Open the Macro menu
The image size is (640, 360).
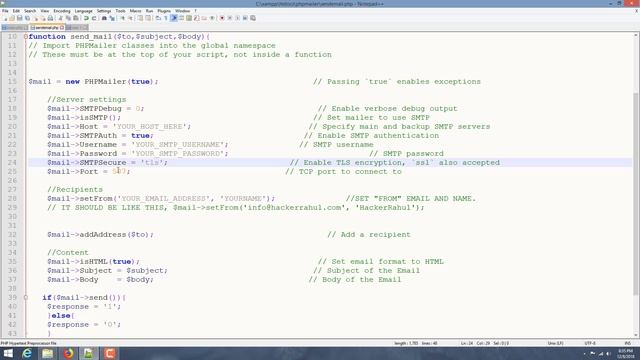pyautogui.click(x=135, y=11)
